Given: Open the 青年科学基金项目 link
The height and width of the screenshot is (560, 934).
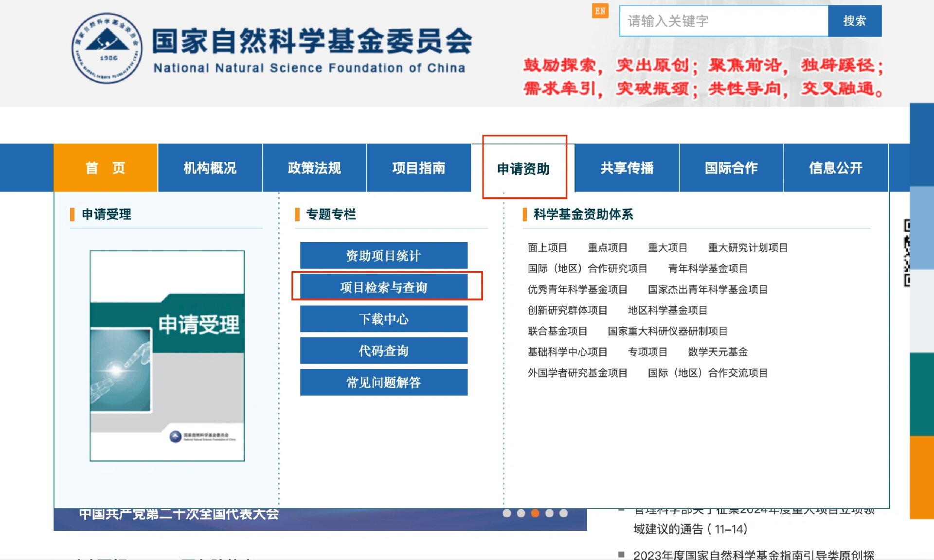Looking at the screenshot, I should (708, 268).
